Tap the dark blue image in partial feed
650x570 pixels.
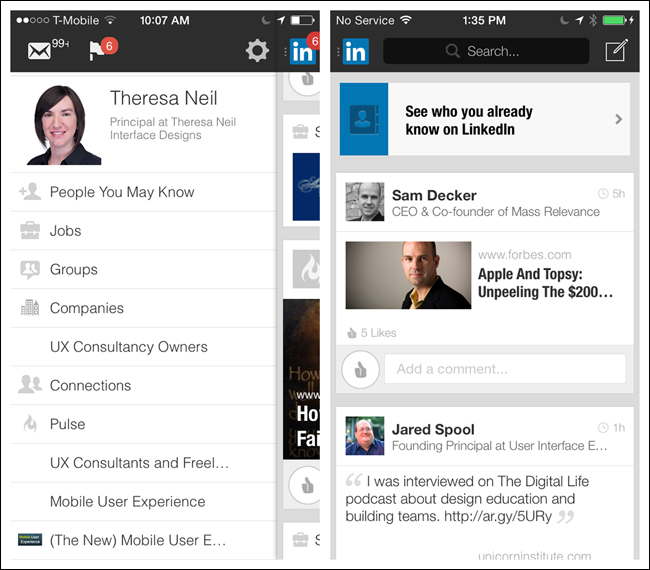click(x=306, y=187)
